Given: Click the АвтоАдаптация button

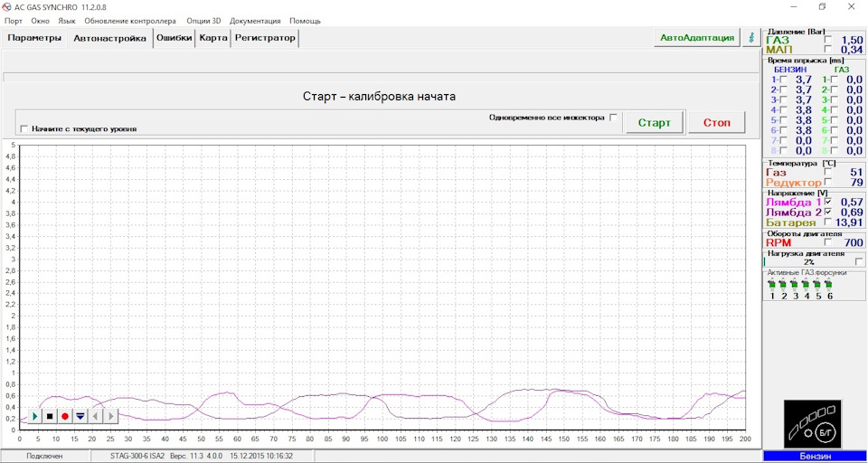Looking at the screenshot, I should tap(697, 38).
